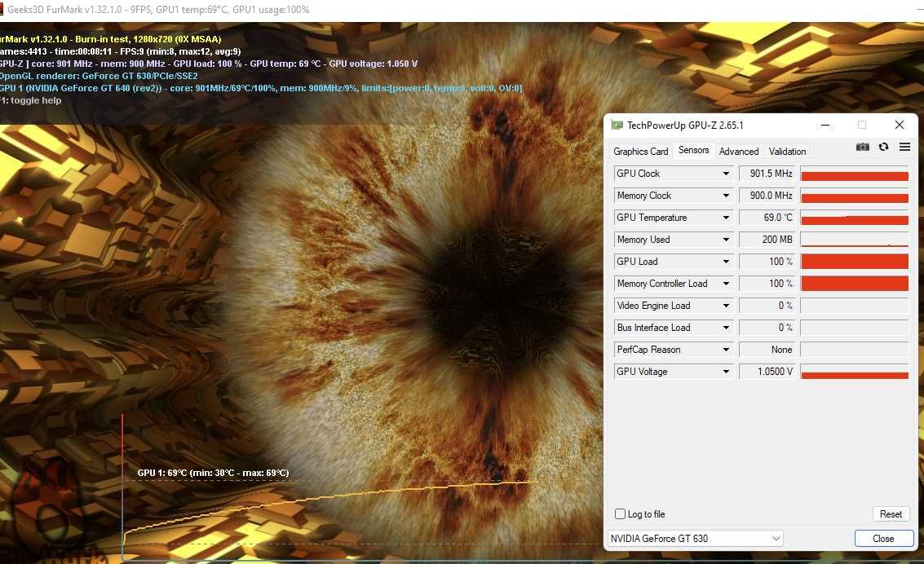Click the PerfCap Reason None value

pos(767,350)
